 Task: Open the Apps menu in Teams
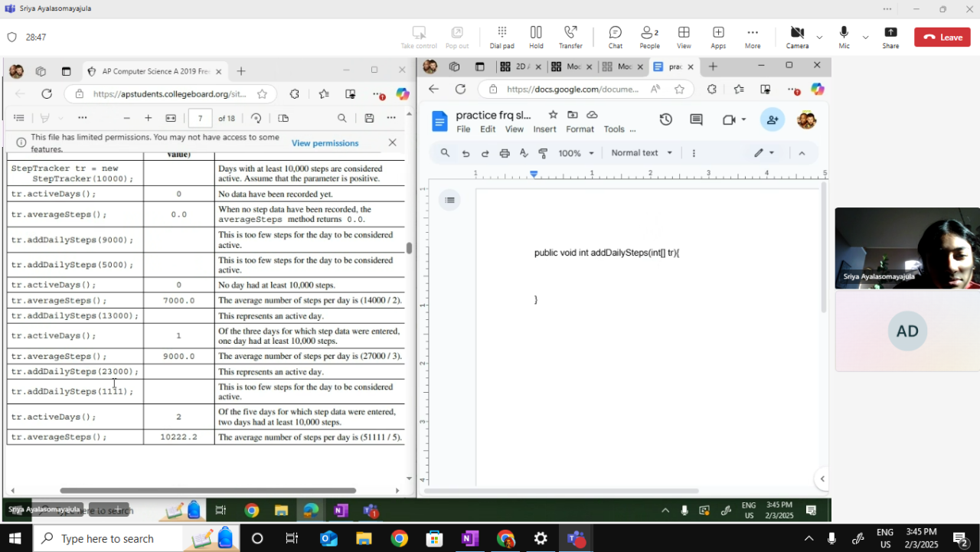click(718, 36)
